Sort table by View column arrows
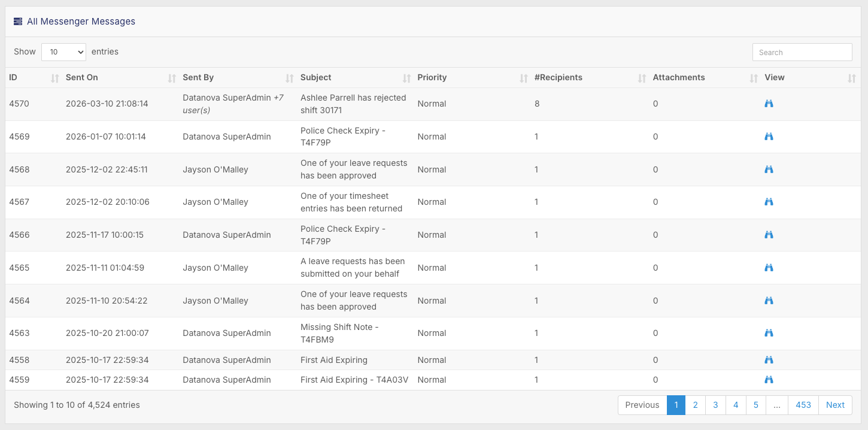 (x=852, y=78)
